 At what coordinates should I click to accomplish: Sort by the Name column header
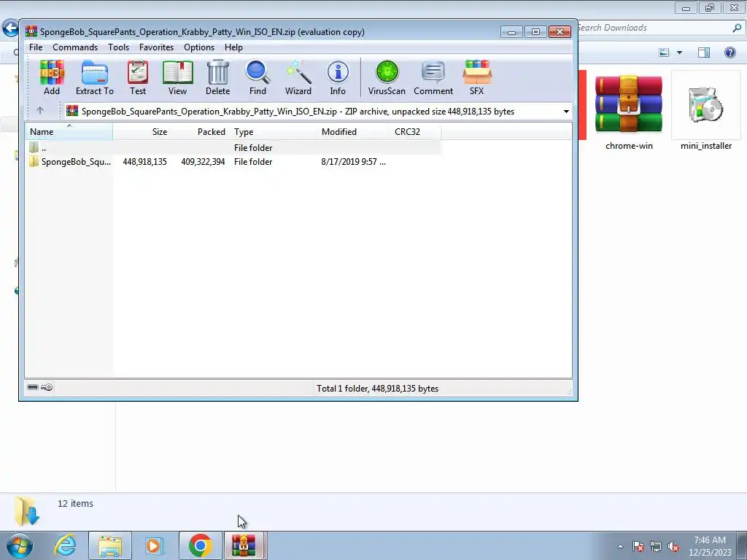(x=69, y=131)
